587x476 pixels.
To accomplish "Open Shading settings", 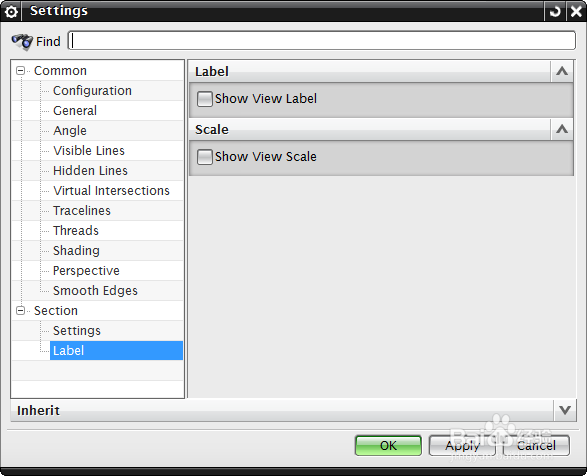I will (76, 251).
